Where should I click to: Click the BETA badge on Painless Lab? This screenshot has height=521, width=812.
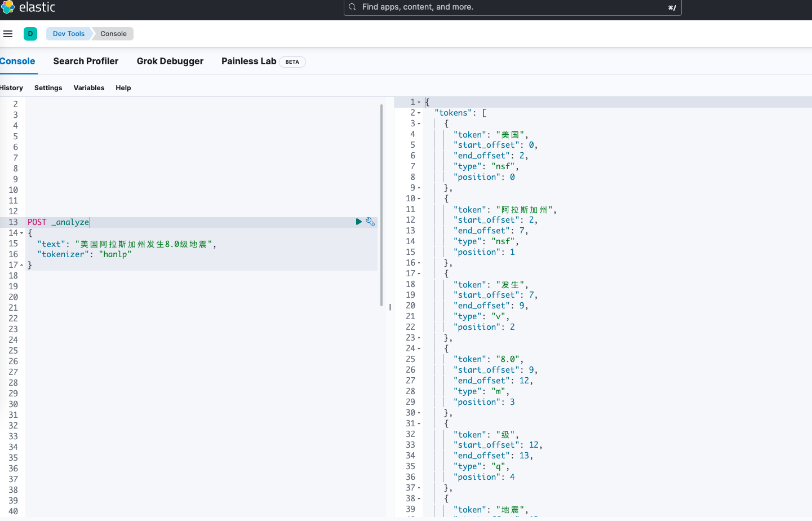coord(292,62)
